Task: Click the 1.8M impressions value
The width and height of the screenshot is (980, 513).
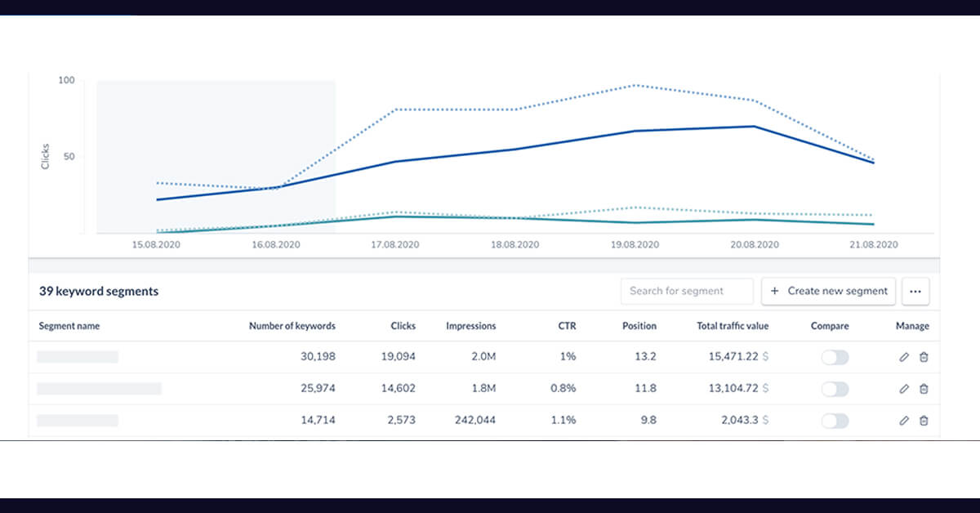Action: click(483, 389)
